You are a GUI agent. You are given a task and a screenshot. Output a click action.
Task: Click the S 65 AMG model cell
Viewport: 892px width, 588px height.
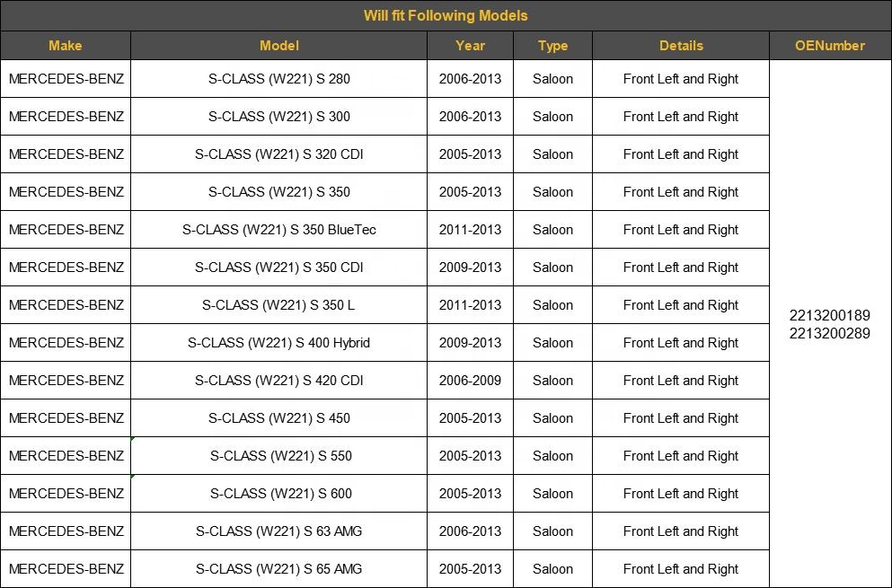point(278,569)
